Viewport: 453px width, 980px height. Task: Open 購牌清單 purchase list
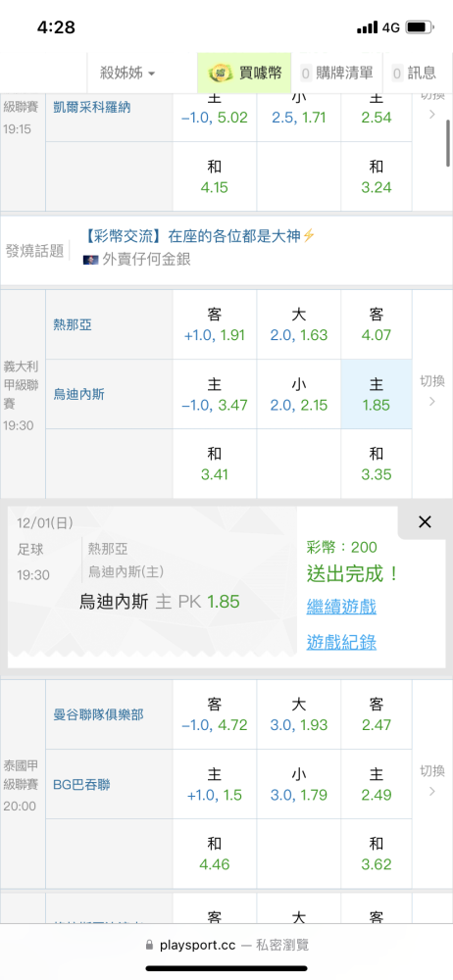pyautogui.click(x=336, y=73)
